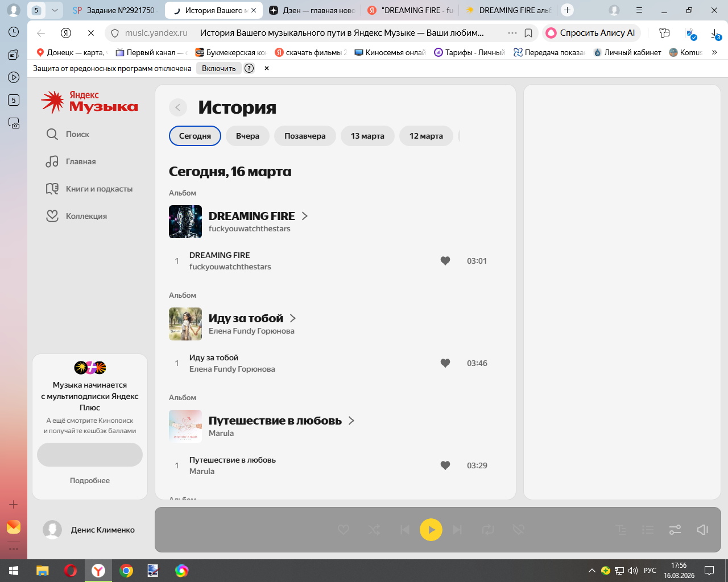Image resolution: width=728 pixels, height=582 pixels.
Task: Show history for 12 марта
Action: click(x=426, y=136)
